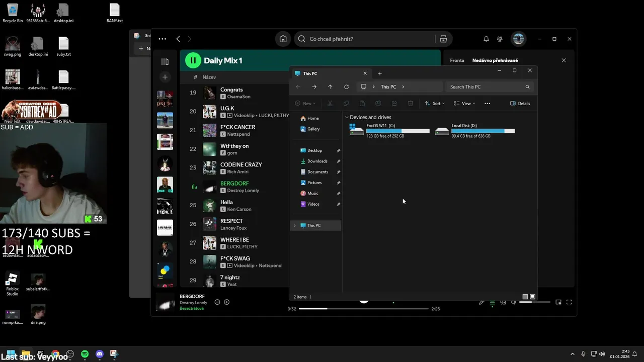Select Local Disk (D:) drive
This screenshot has width=644, height=362.
click(x=475, y=131)
